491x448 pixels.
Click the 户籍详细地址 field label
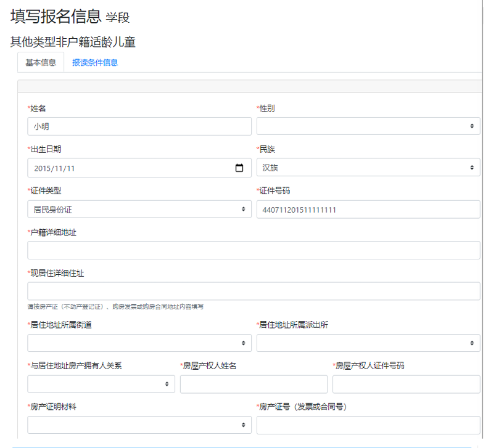(x=52, y=232)
